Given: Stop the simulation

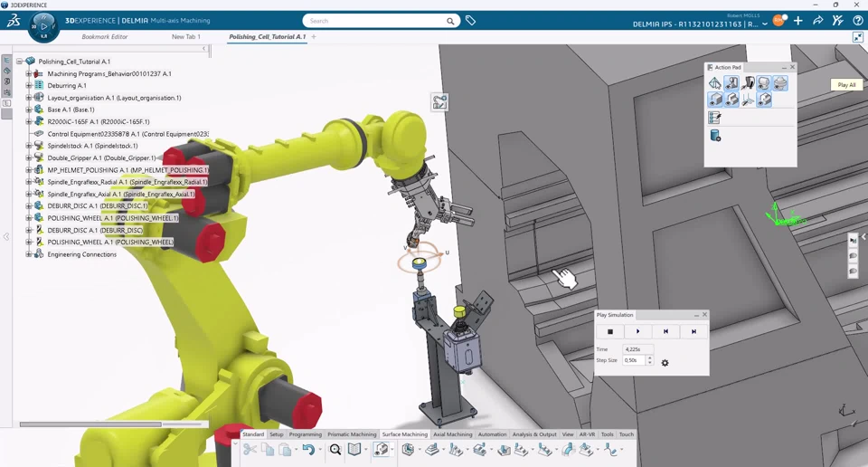Looking at the screenshot, I should tap(610, 331).
